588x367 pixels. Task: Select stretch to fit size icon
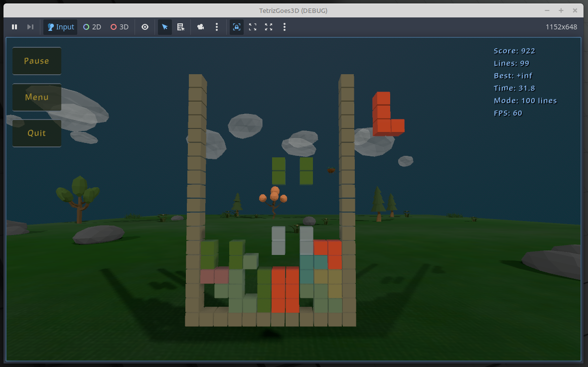269,27
